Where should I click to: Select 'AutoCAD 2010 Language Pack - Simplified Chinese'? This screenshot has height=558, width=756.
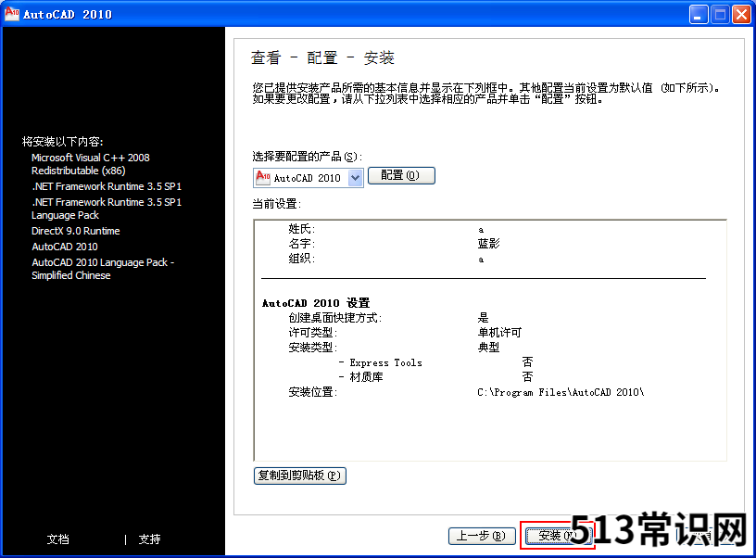click(103, 269)
